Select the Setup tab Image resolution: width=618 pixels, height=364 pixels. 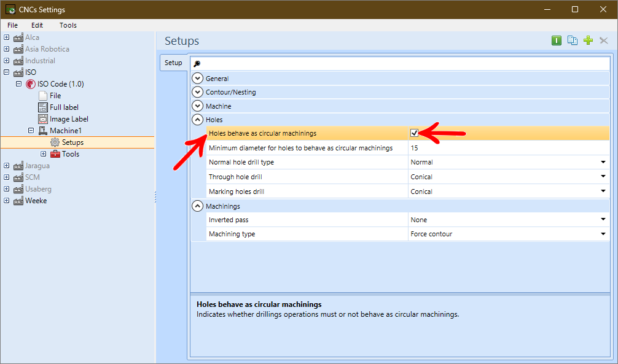tap(173, 63)
